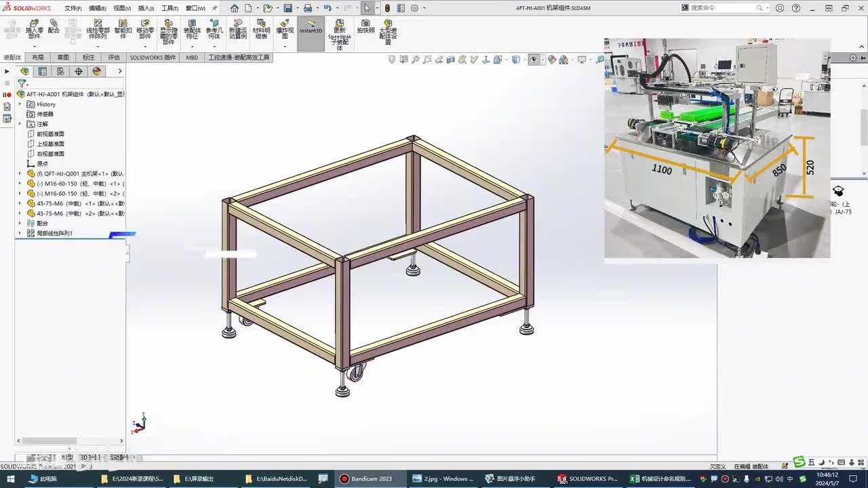Open Bill of Materials (材料明细表) tool
868x488 pixels.
[261, 28]
